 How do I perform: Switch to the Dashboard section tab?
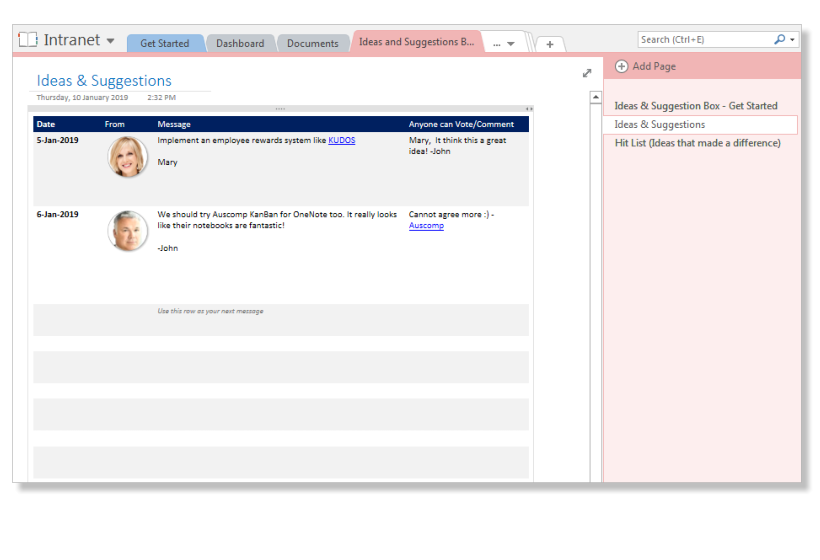240,43
